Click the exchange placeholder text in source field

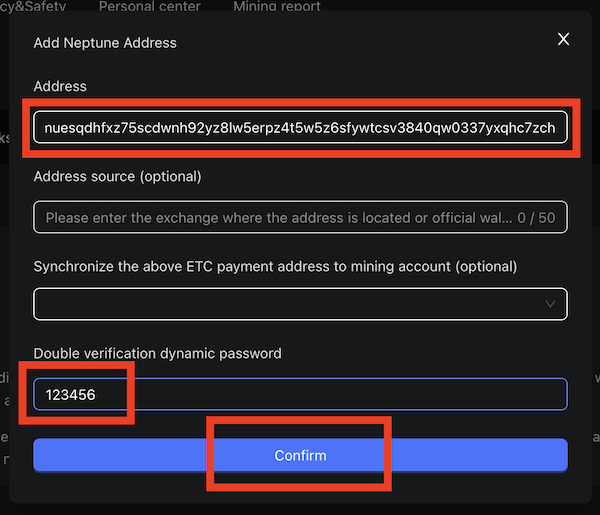pyautogui.click(x=270, y=217)
